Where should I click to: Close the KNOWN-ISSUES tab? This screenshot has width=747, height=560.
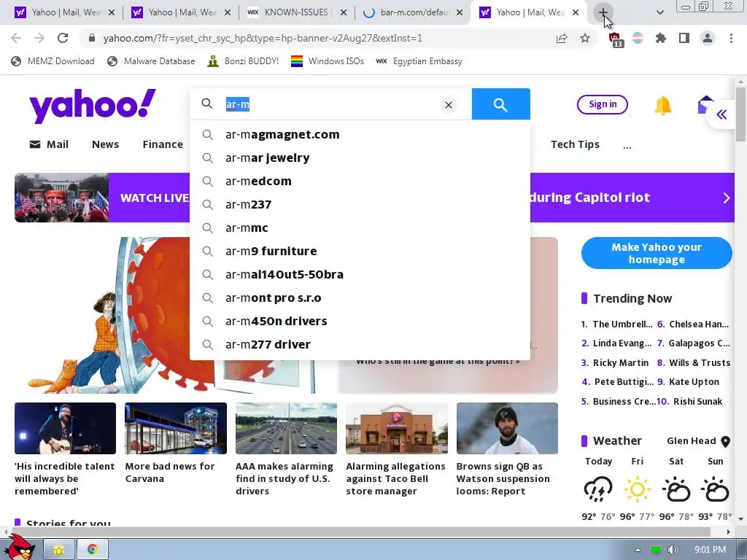tap(343, 12)
